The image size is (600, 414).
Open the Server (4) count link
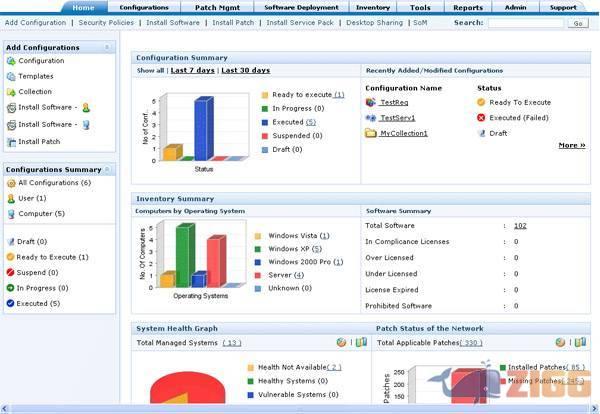(299, 275)
